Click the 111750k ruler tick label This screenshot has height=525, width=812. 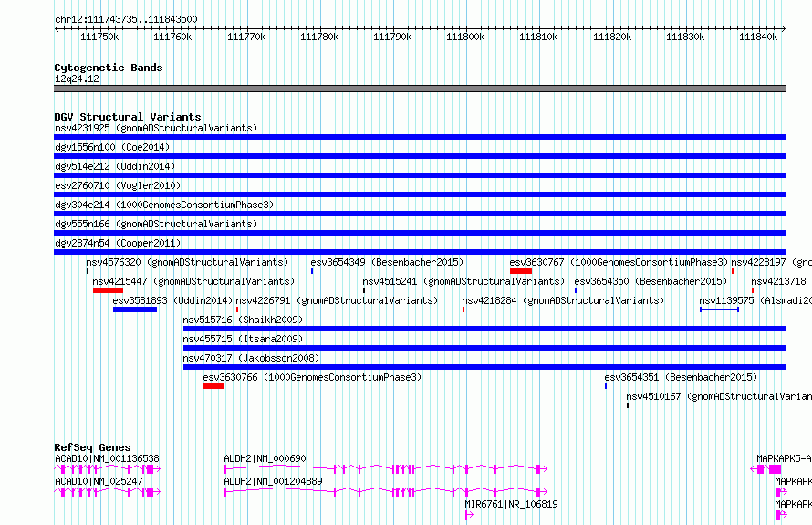(x=99, y=37)
